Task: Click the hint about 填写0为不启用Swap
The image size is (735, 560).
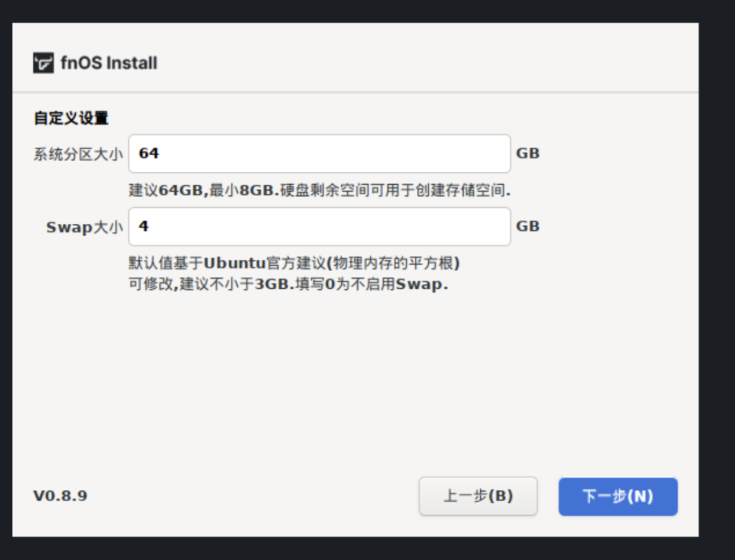Action: click(x=288, y=284)
